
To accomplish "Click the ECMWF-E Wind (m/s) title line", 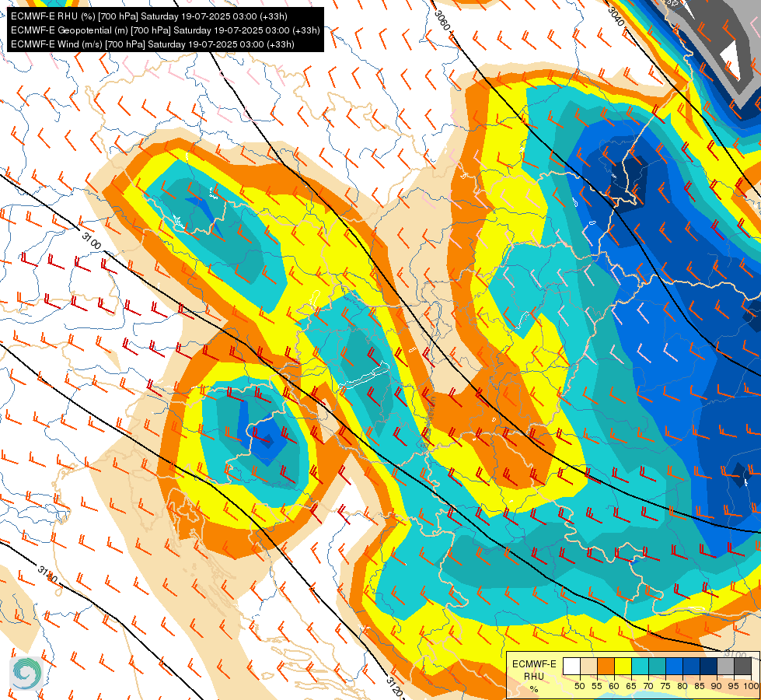I will pos(152,44).
